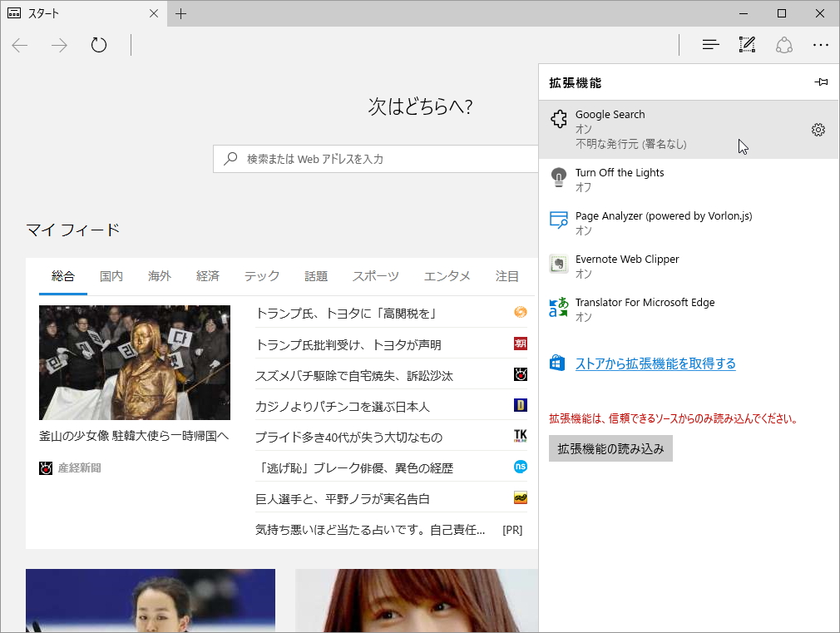Image resolution: width=840 pixels, height=633 pixels.
Task: Open headline カジノよりパチンコを選ぶ日本人
Action: coord(343,407)
